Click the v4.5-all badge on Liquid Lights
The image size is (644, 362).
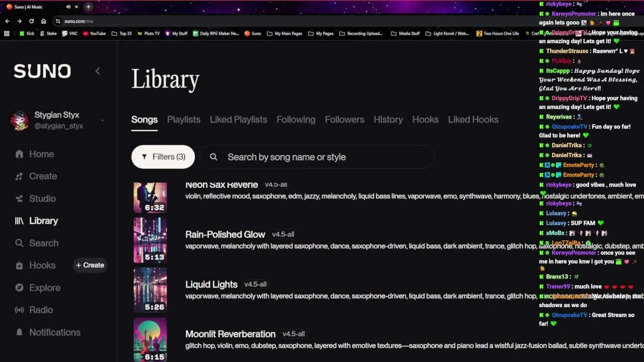[x=256, y=284]
